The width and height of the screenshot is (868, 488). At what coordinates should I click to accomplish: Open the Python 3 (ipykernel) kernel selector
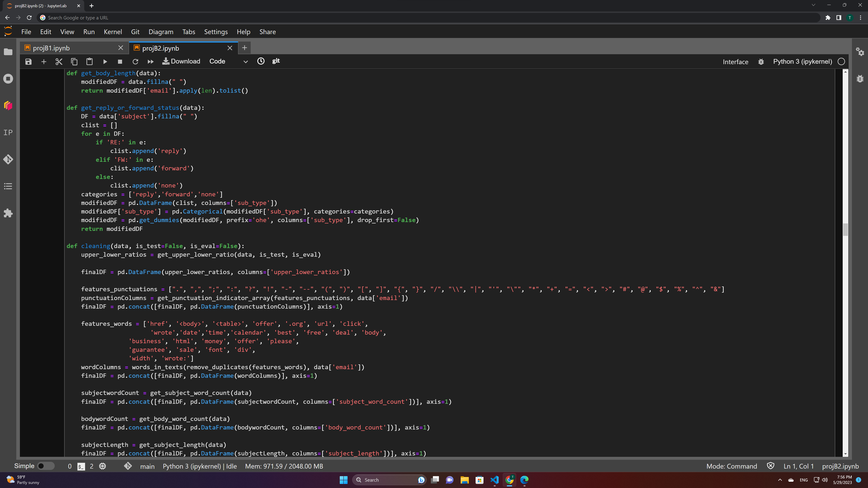pos(802,62)
